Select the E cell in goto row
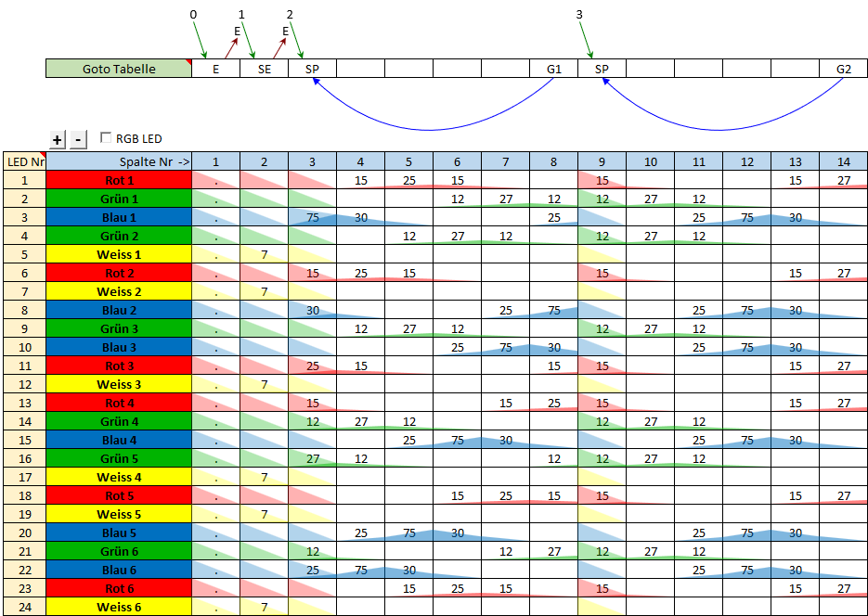 [215, 69]
